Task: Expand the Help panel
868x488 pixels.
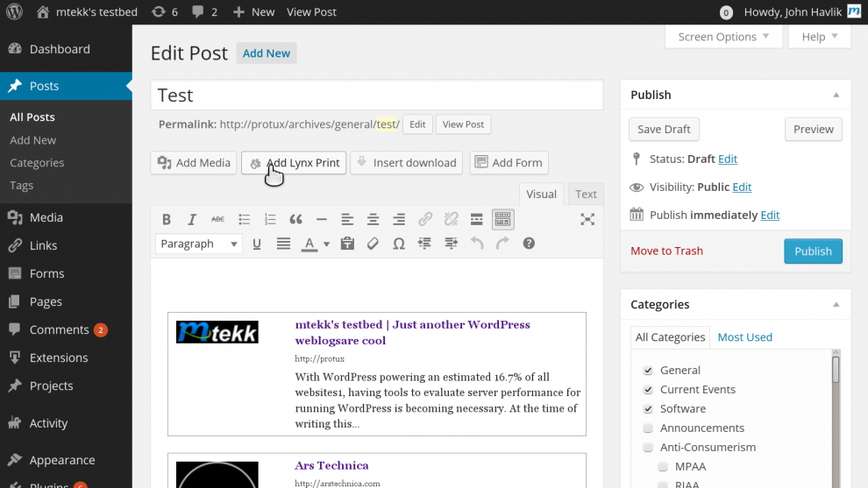Action: [x=819, y=37]
